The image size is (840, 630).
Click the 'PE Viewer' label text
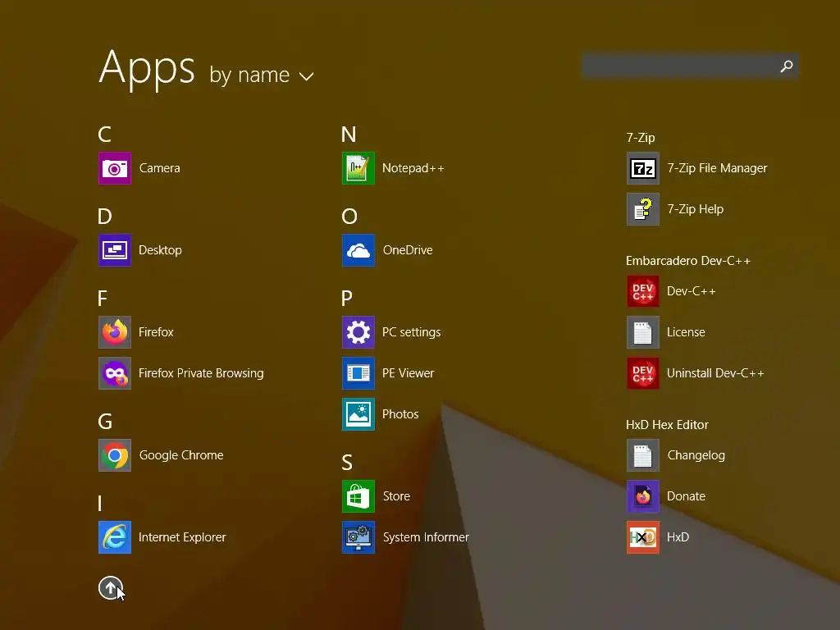point(409,373)
